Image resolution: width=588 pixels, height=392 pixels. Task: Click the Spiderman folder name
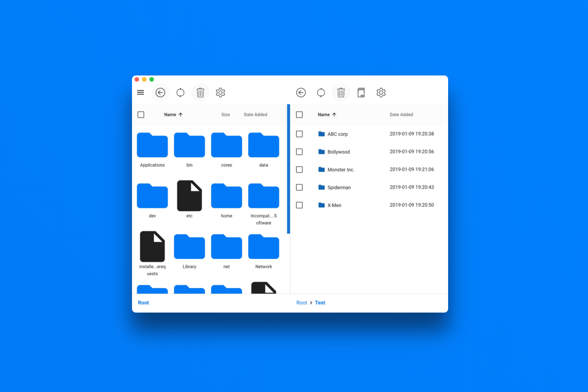(339, 187)
